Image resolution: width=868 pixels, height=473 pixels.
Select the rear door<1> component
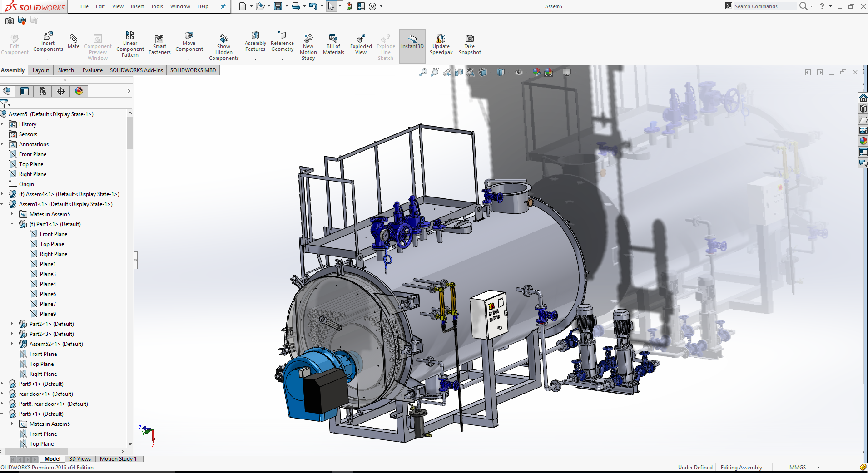coord(45,394)
